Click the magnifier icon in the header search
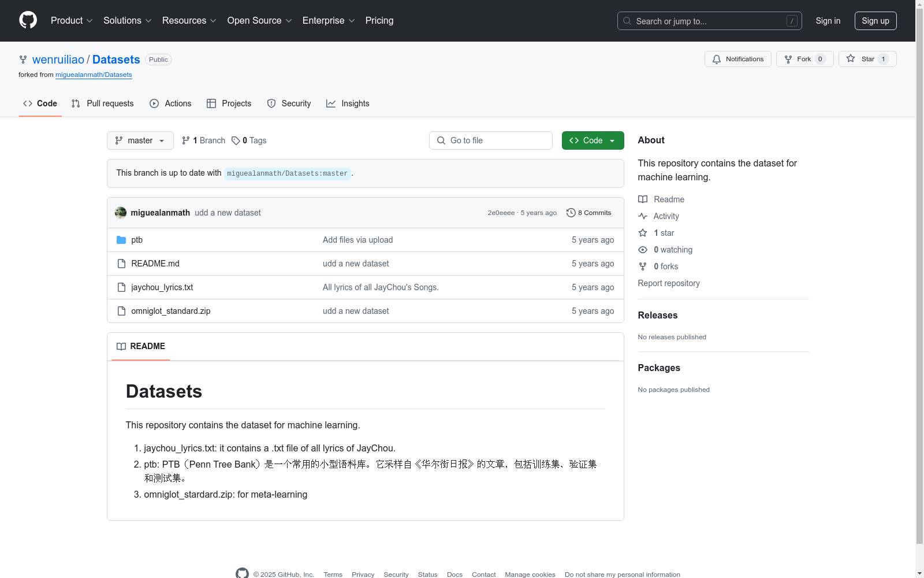The image size is (924, 578). click(x=627, y=21)
